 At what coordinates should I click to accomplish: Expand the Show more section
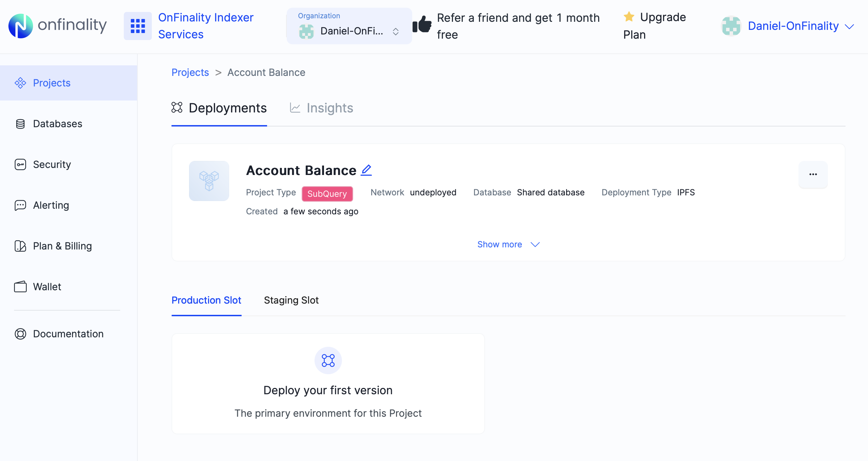(508, 244)
